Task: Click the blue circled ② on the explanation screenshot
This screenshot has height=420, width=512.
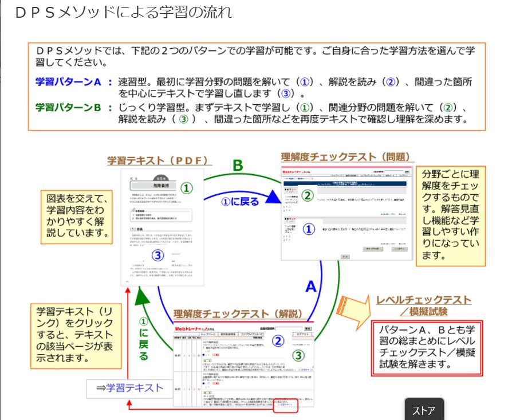Action: (278, 341)
